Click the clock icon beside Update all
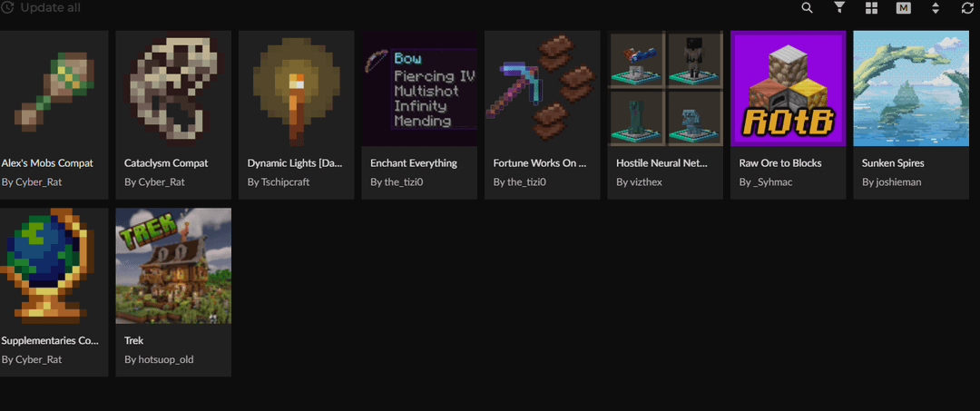980x411 pixels. [x=6, y=7]
